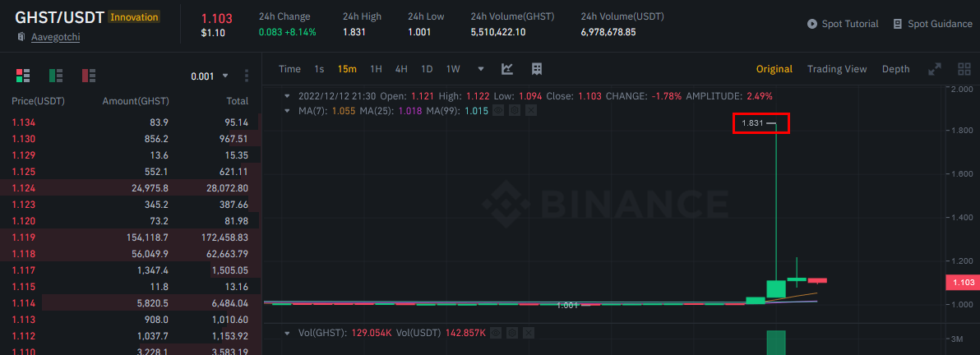Screen dimensions: 980x355
Task: Click the document icon beside Aavegotchi
Action: point(21,38)
